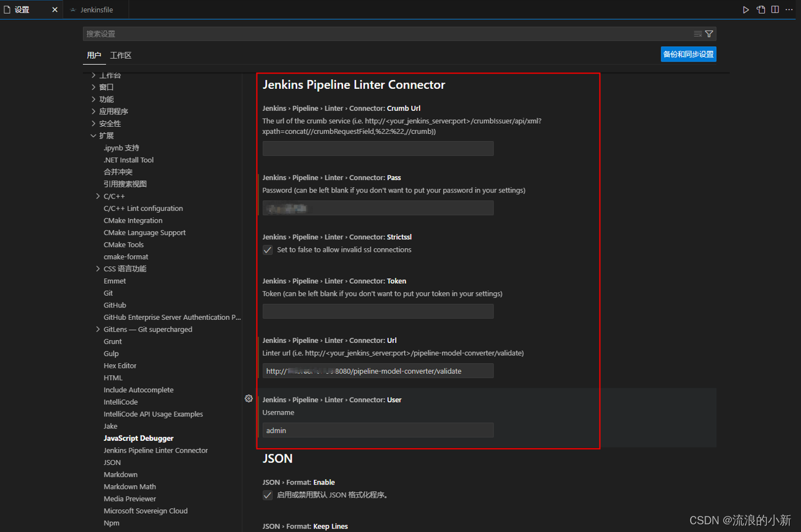Expand the CSS 语言功能 node
This screenshot has width=801, height=532.
coord(98,269)
